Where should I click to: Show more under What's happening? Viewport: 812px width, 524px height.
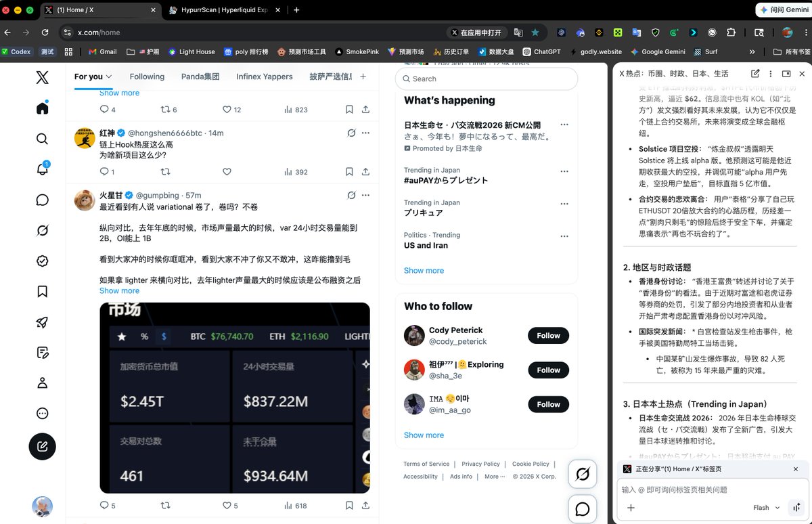[424, 270]
